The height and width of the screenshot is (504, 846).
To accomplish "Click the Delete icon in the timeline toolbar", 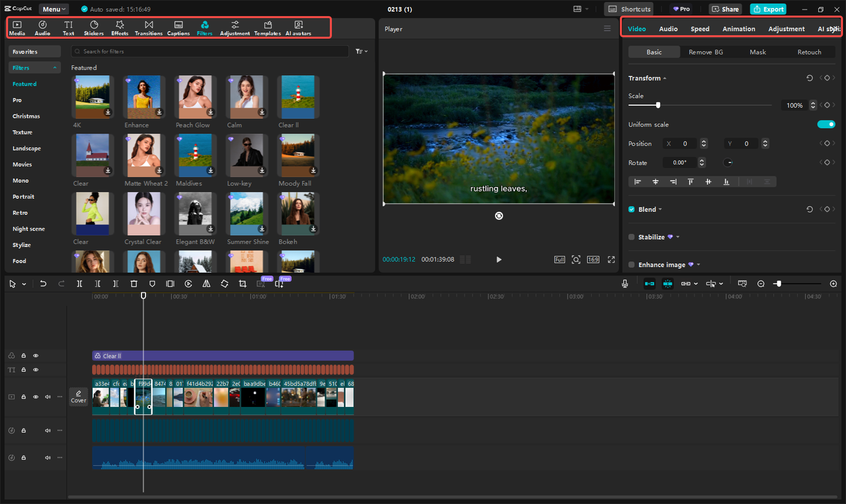I will tap(134, 283).
